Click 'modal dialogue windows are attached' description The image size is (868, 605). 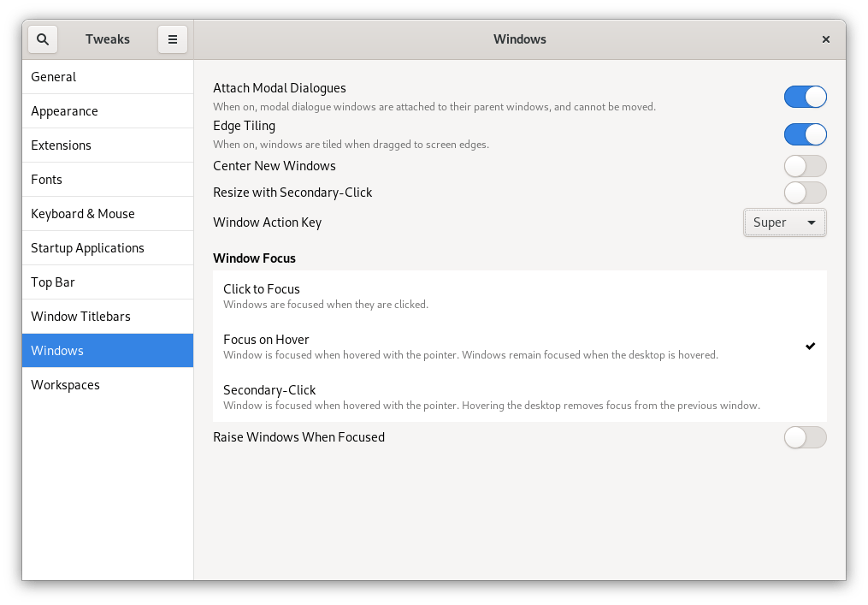click(x=434, y=107)
